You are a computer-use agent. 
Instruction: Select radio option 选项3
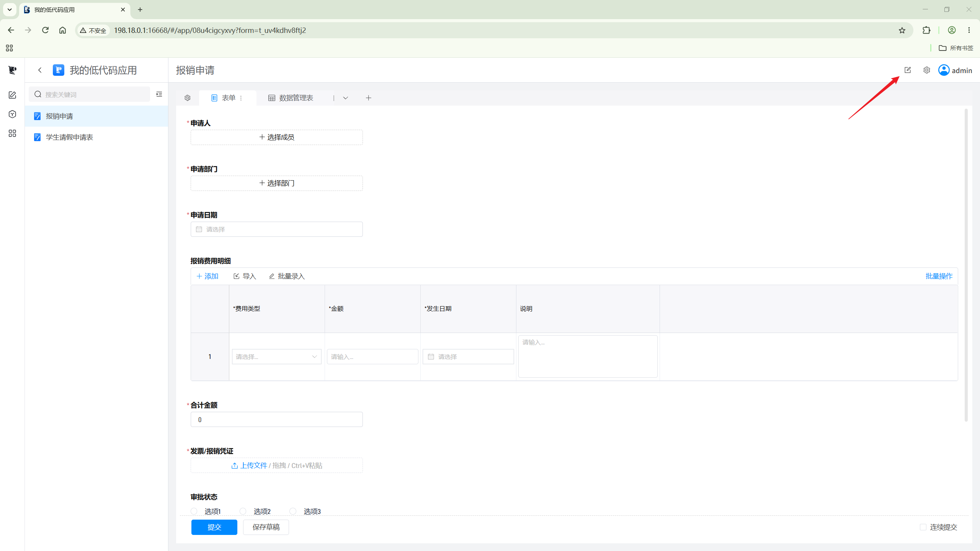tap(293, 511)
